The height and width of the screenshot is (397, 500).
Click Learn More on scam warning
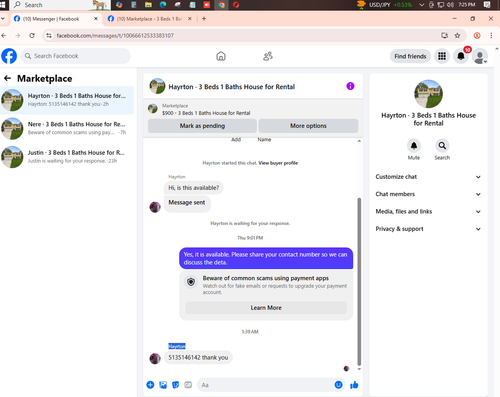tap(266, 308)
